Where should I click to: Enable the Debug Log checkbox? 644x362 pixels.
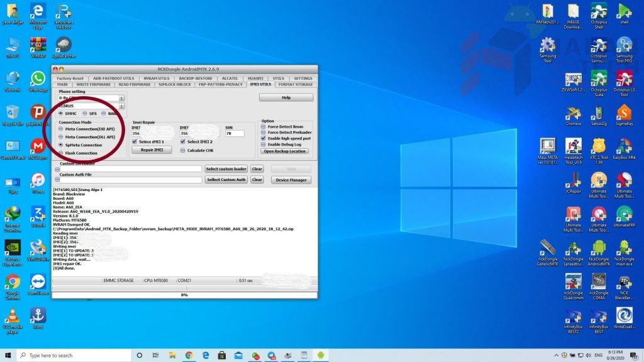[264, 145]
